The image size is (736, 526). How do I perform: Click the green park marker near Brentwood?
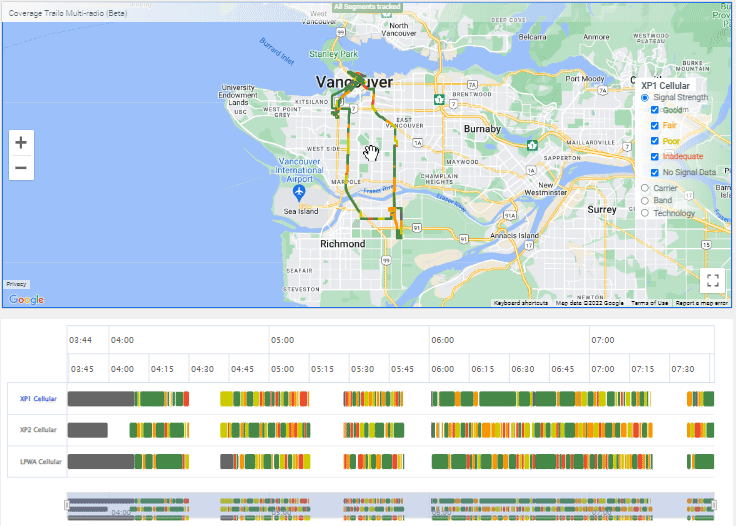[x=439, y=100]
